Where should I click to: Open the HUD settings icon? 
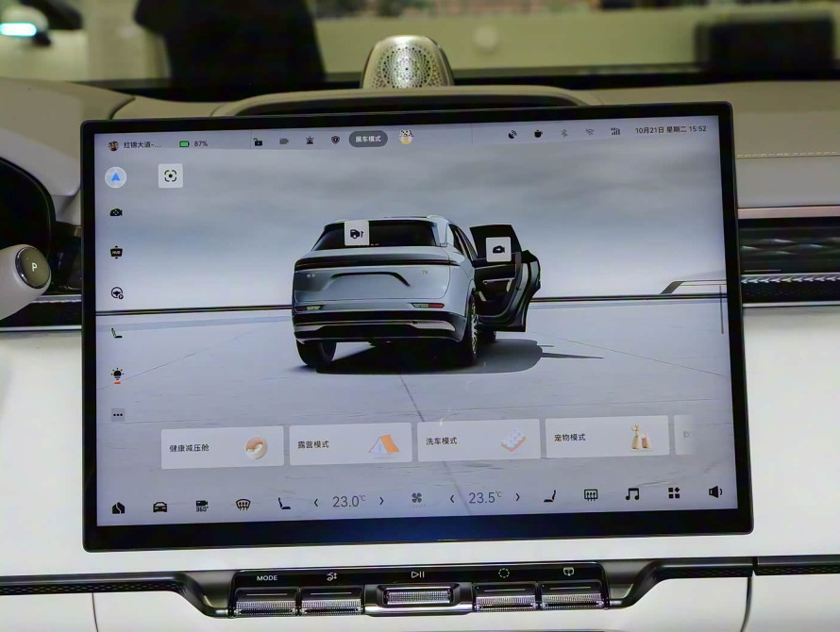coord(116,252)
